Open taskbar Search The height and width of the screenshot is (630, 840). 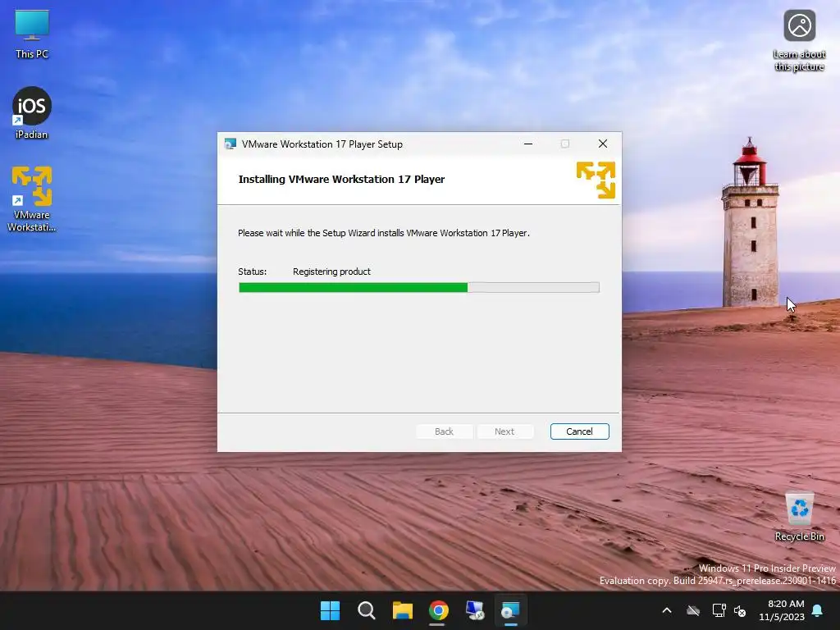pyautogui.click(x=367, y=610)
